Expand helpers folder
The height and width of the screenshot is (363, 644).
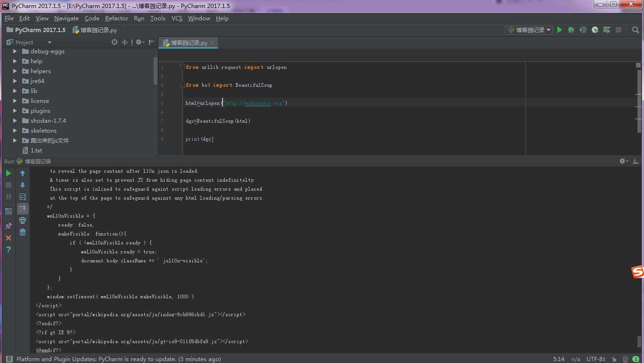(15, 71)
